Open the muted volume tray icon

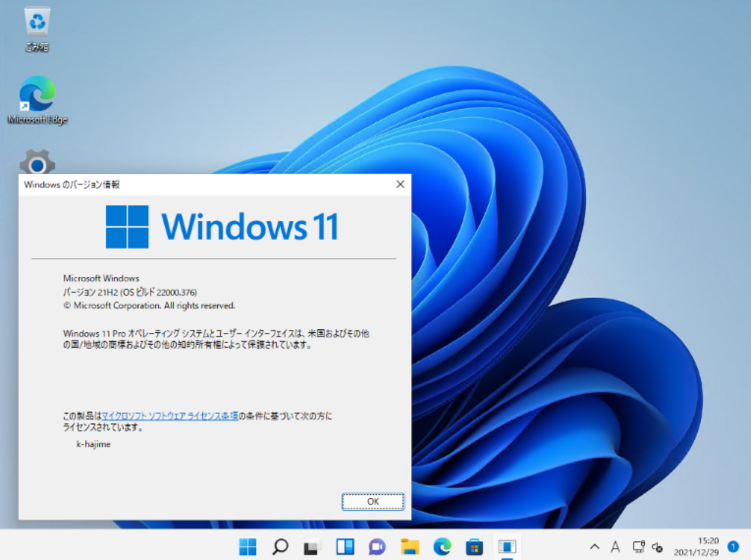point(657,547)
